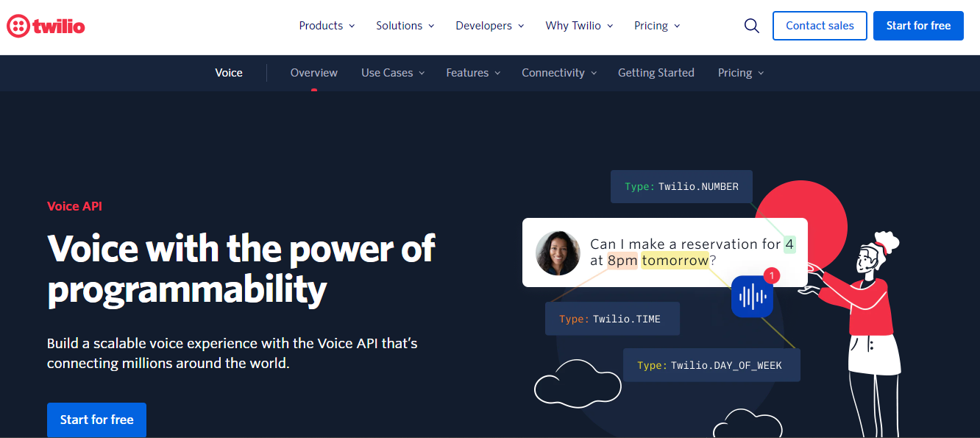Open the Developers dropdown menu
This screenshot has width=980, height=438.
(489, 26)
